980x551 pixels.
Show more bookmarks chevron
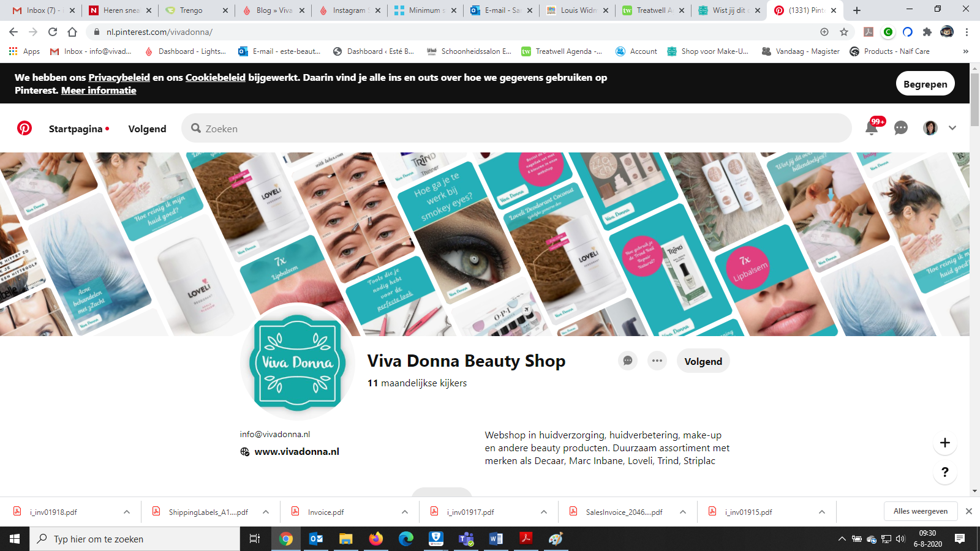(966, 51)
